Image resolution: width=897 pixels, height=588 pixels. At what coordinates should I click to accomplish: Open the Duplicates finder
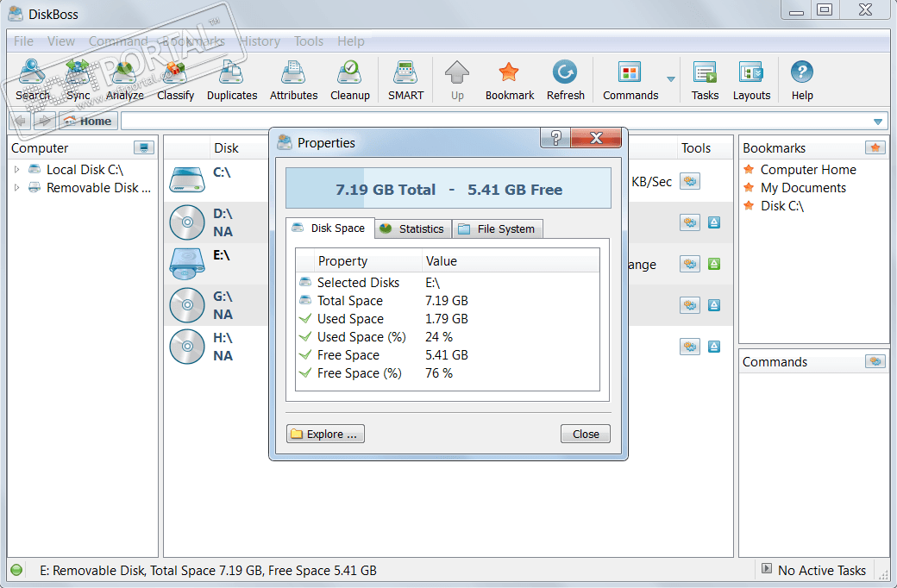click(x=232, y=80)
